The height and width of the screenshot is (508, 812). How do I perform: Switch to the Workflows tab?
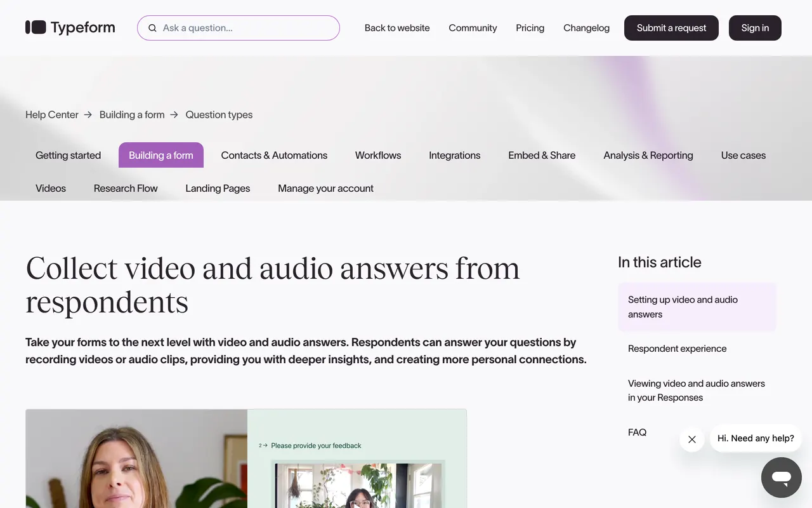(378, 155)
